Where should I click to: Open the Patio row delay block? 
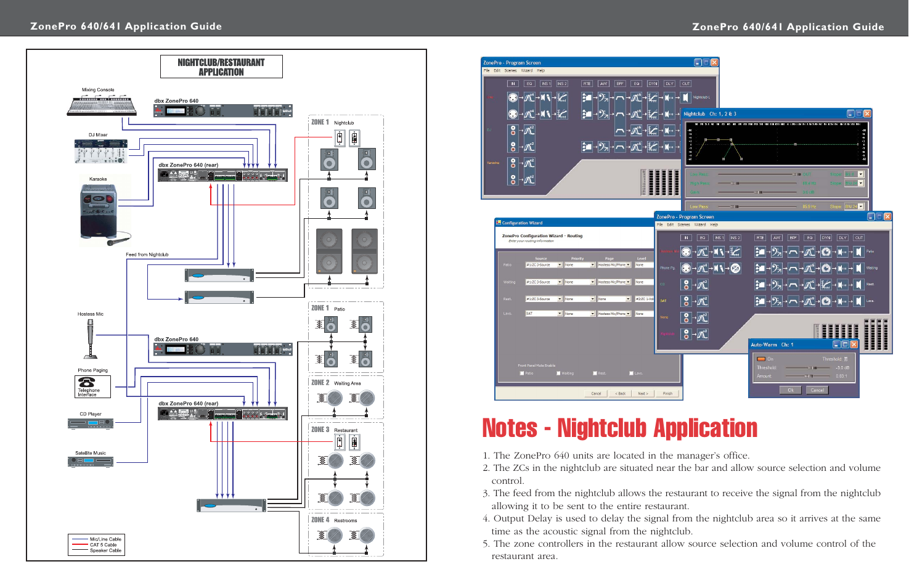coord(842,251)
